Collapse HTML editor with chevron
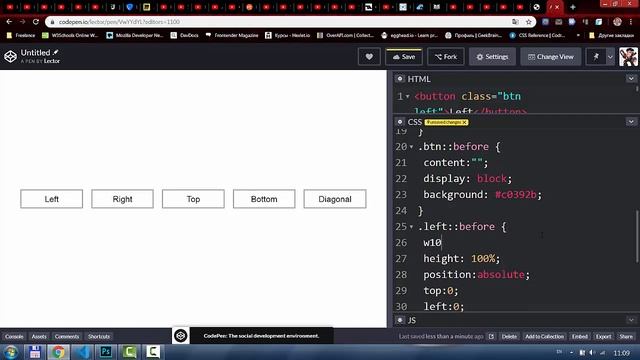The height and width of the screenshot is (360, 640). click(631, 78)
